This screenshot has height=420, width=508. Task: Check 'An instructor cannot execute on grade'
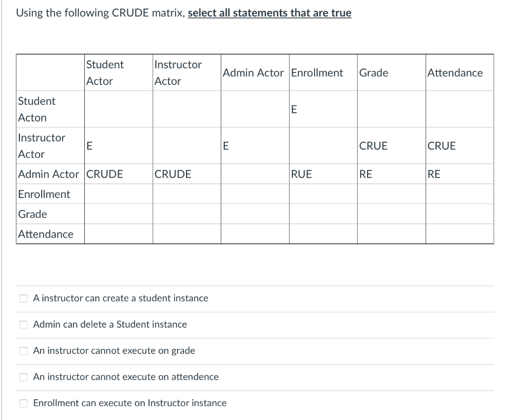pos(23,350)
